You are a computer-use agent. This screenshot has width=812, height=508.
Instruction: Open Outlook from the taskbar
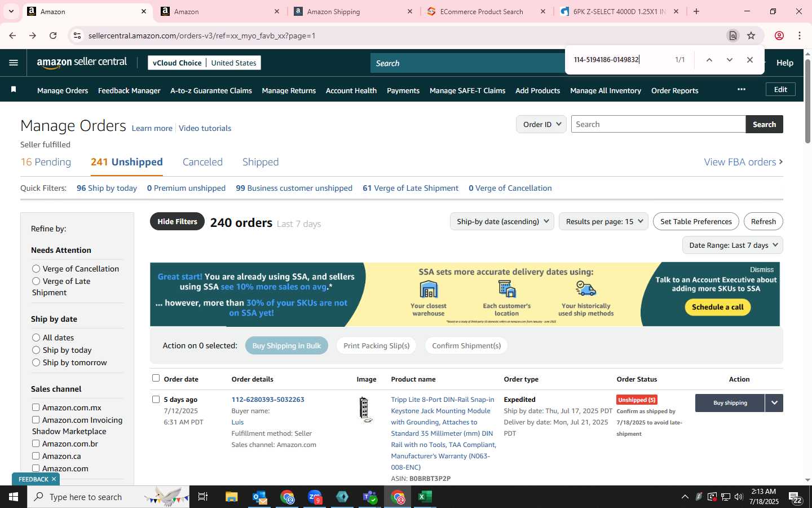259,497
